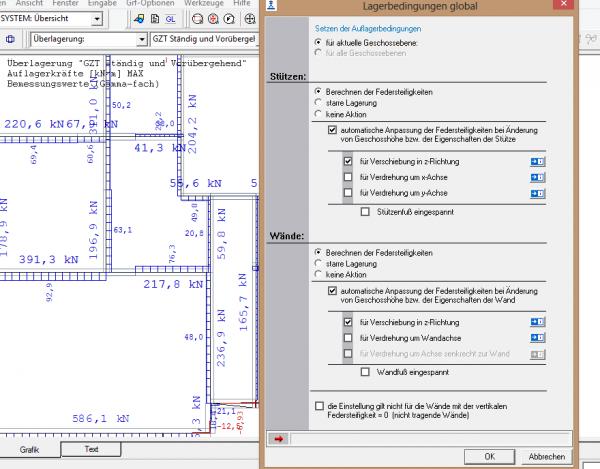Toggle the Wandfuß eingespannt checkbox

pos(366,372)
